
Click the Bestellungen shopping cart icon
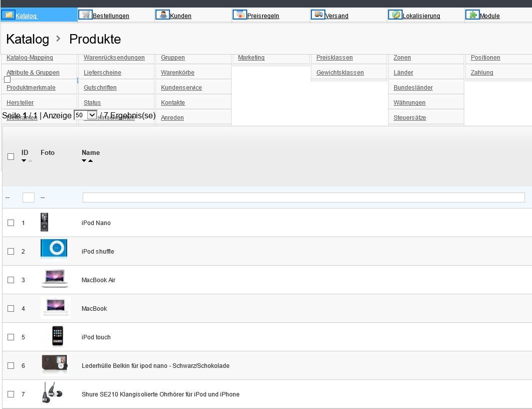[86, 15]
